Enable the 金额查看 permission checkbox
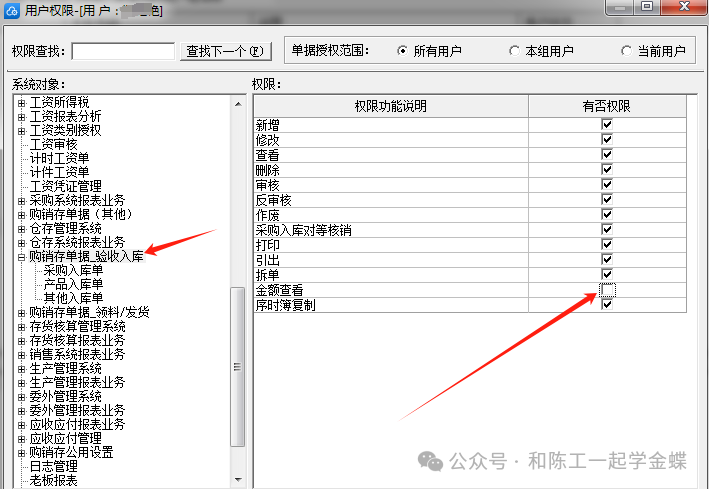The width and height of the screenshot is (709, 489). (607, 290)
